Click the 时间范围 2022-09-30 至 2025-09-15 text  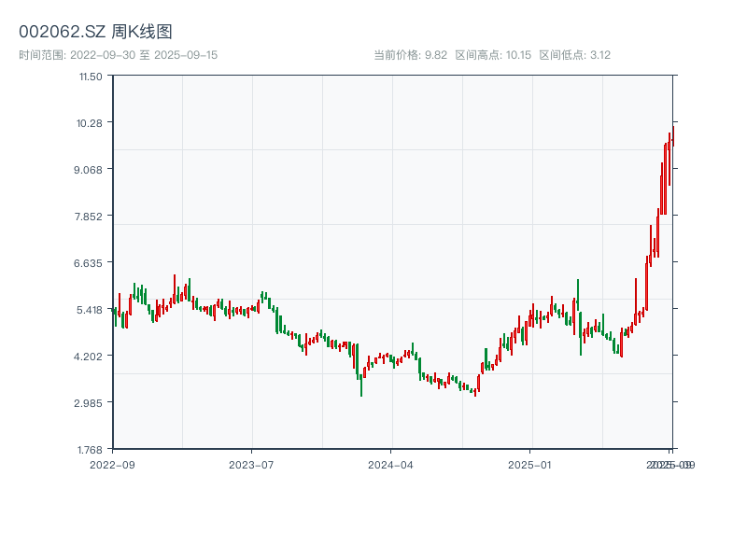coord(119,55)
